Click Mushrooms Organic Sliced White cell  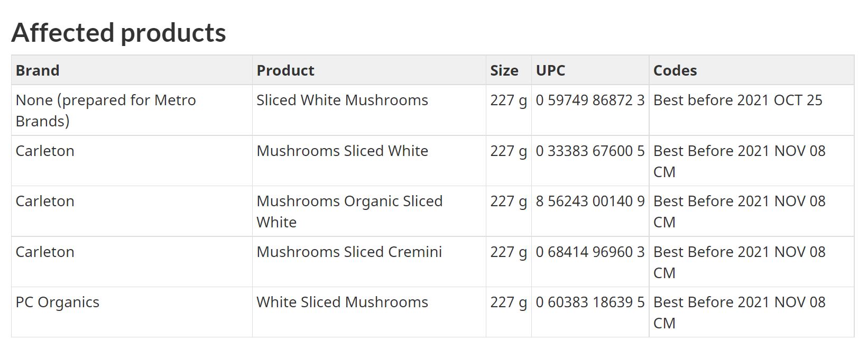point(369,211)
